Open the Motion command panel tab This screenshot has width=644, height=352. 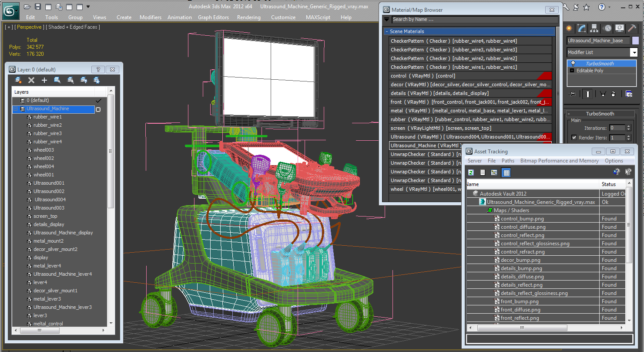point(607,28)
